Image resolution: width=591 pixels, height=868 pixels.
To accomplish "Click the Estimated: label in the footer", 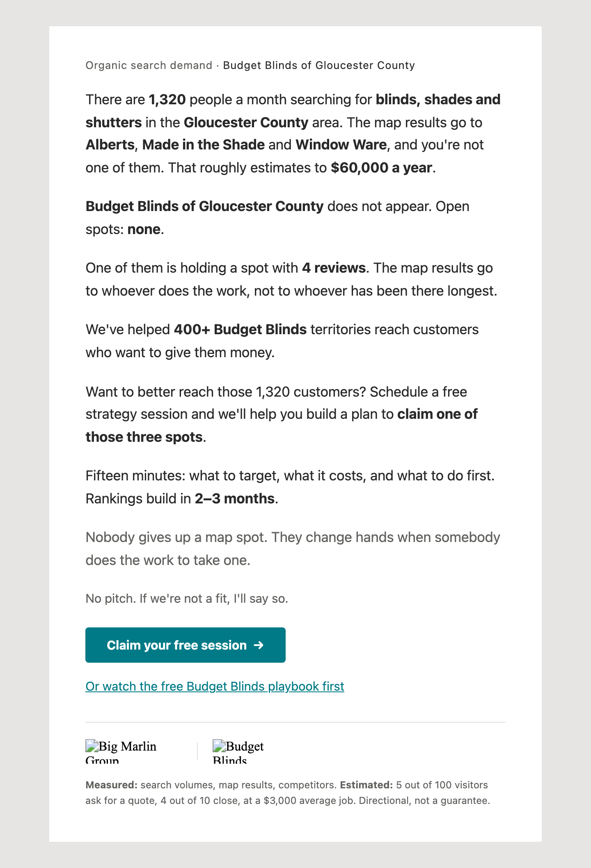I will (x=367, y=785).
